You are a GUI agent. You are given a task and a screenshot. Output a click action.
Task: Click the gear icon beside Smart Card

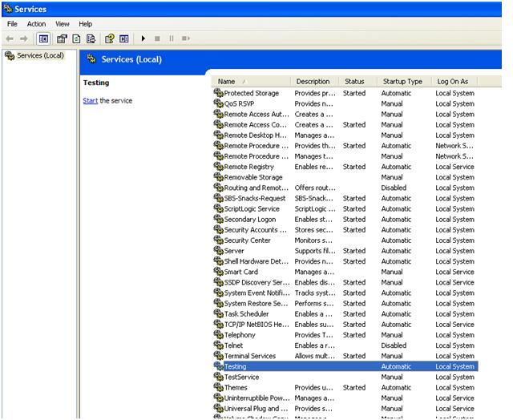pyautogui.click(x=218, y=272)
